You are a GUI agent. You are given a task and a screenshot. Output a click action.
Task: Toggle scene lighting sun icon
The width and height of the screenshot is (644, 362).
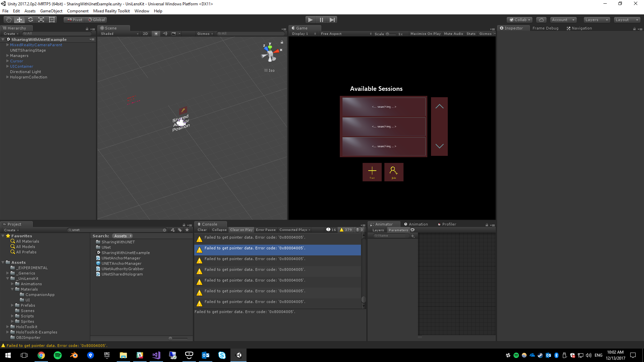click(156, 34)
